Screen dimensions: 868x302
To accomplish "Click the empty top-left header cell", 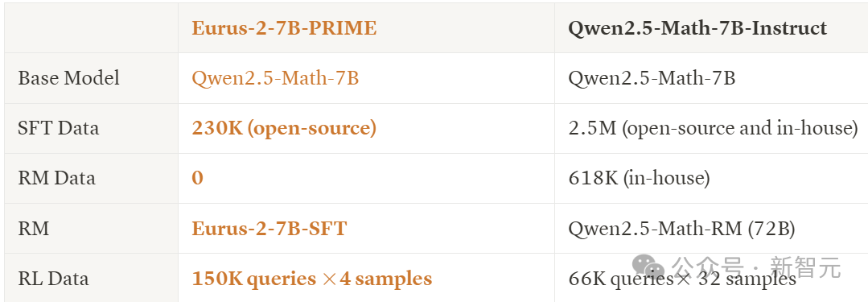I will [92, 28].
